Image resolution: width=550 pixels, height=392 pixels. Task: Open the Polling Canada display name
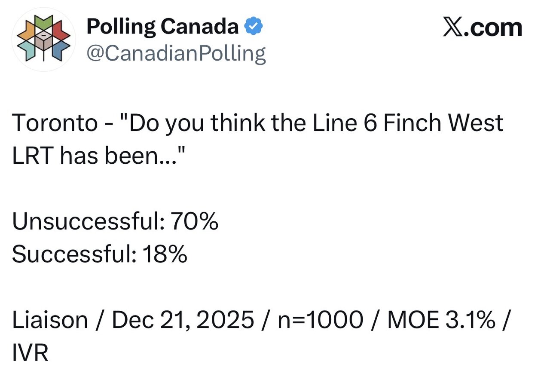tap(162, 28)
